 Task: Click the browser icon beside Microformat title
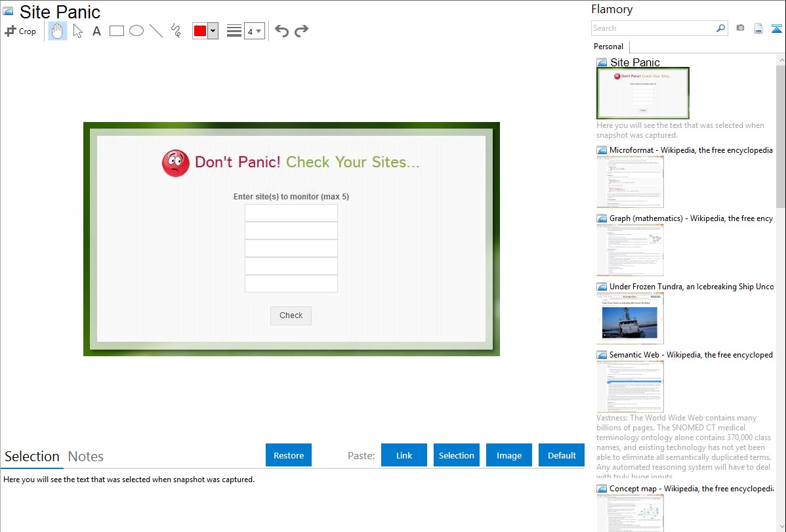[602, 150]
